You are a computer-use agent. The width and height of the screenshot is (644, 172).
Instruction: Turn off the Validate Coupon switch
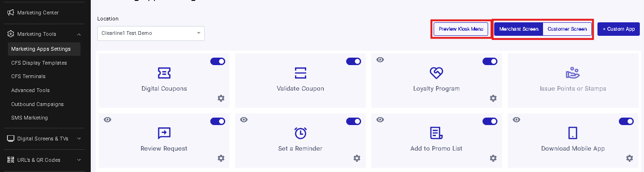[354, 61]
